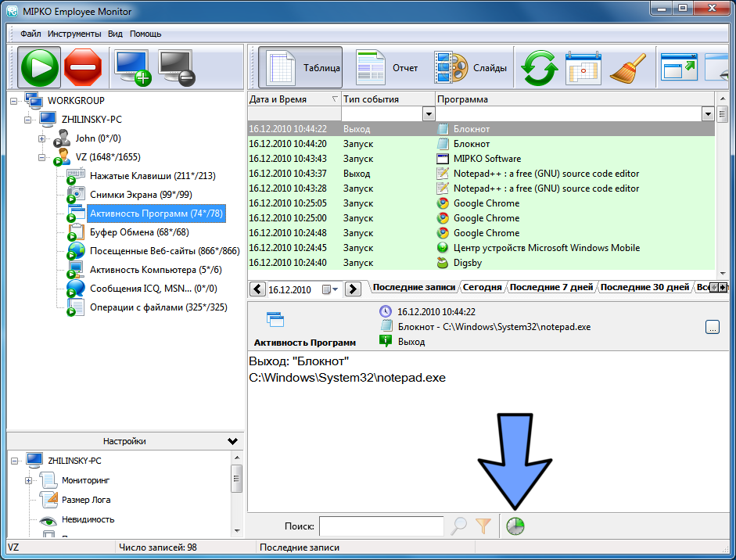This screenshot has width=736, height=560.
Task: Expand the John (0*/0) user node
Action: (x=41, y=138)
